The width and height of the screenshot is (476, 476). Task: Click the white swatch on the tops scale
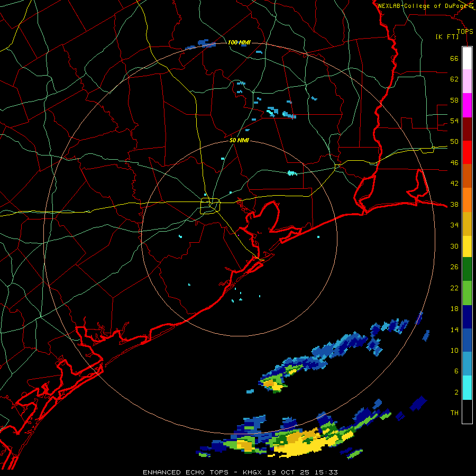(467, 58)
